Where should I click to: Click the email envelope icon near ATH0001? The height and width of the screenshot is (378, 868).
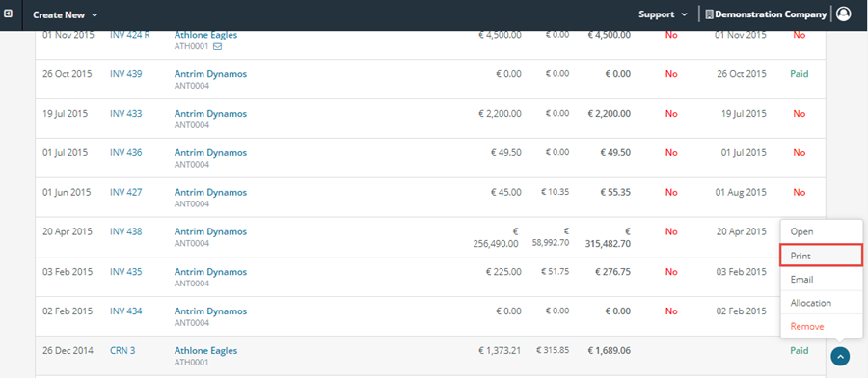pyautogui.click(x=218, y=47)
